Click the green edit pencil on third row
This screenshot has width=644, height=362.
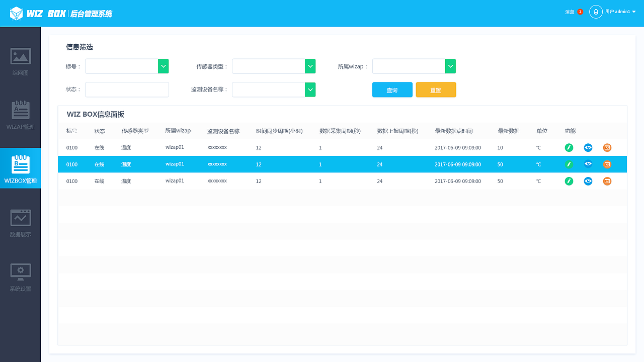tap(569, 181)
